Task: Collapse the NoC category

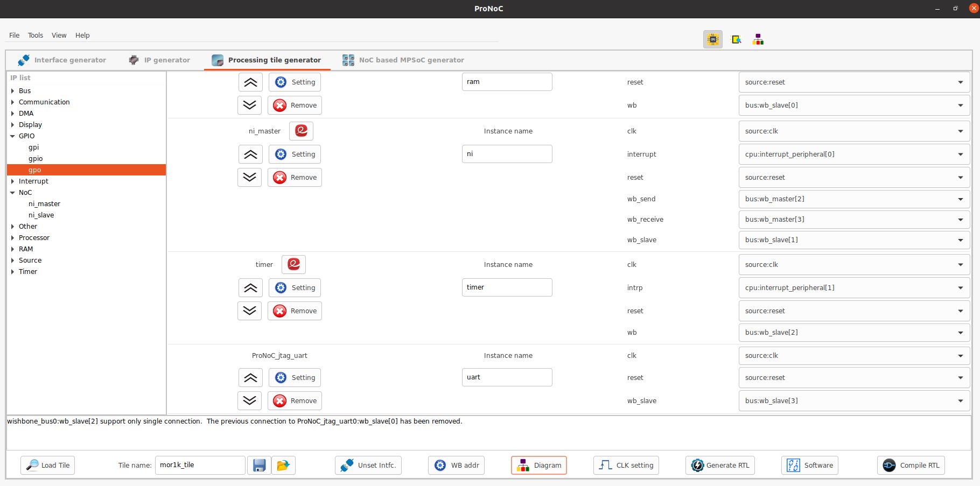Action: pos(12,193)
